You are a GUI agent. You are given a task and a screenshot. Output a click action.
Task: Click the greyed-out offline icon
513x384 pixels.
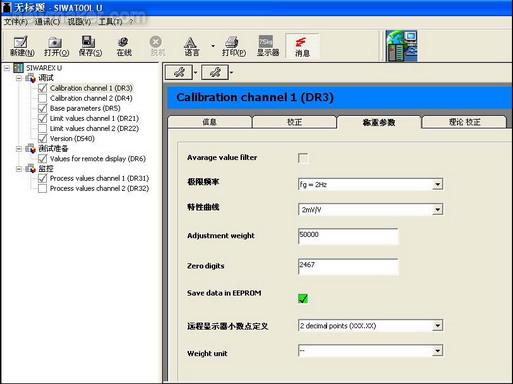[x=156, y=42]
